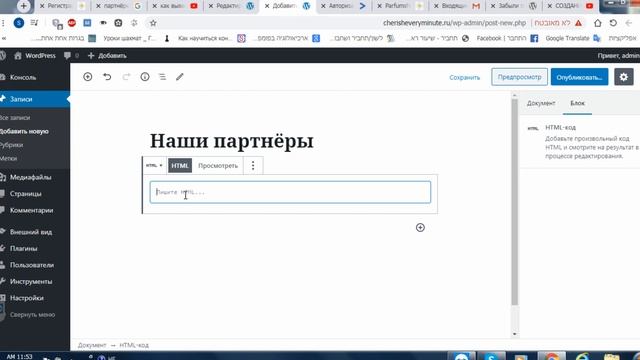640x360 pixels.
Task: Toggle the settings sidebar gear icon
Action: pyautogui.click(x=623, y=77)
